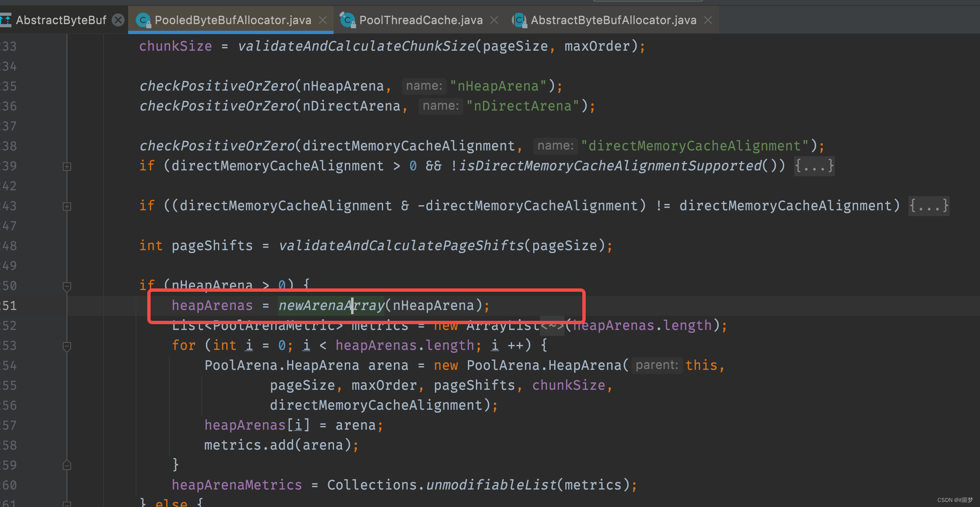Click the newArenaArray method call
Viewport: 980px width, 507px height.
pyautogui.click(x=332, y=305)
